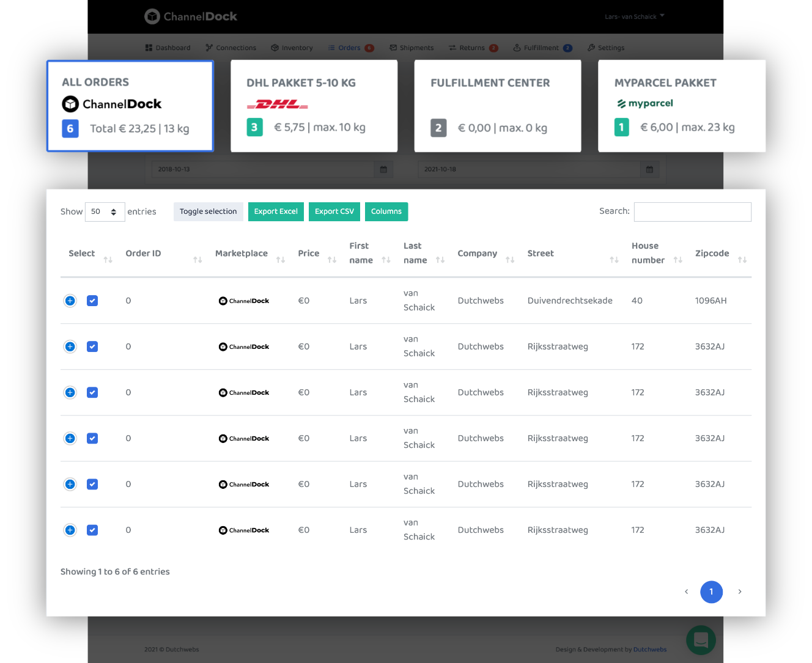This screenshot has width=812, height=663.
Task: Select page 1 in pagination
Action: pyautogui.click(x=711, y=592)
